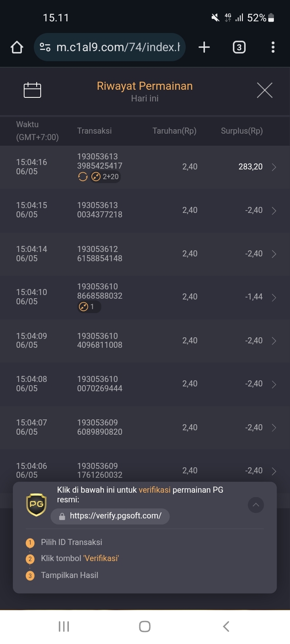Tap Android recent apps button
Viewport: 290px width, 644px height.
[x=64, y=626]
